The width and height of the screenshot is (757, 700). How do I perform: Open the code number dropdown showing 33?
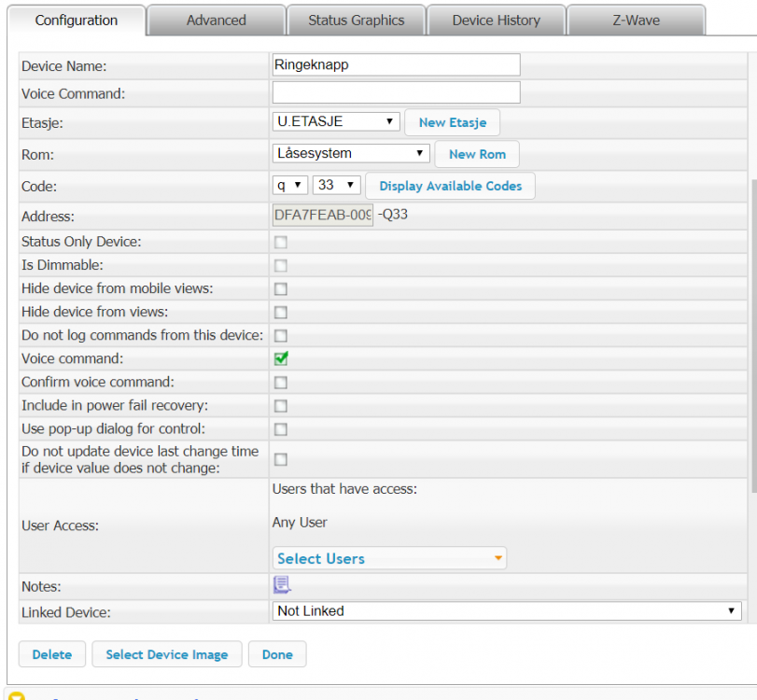[x=336, y=185]
